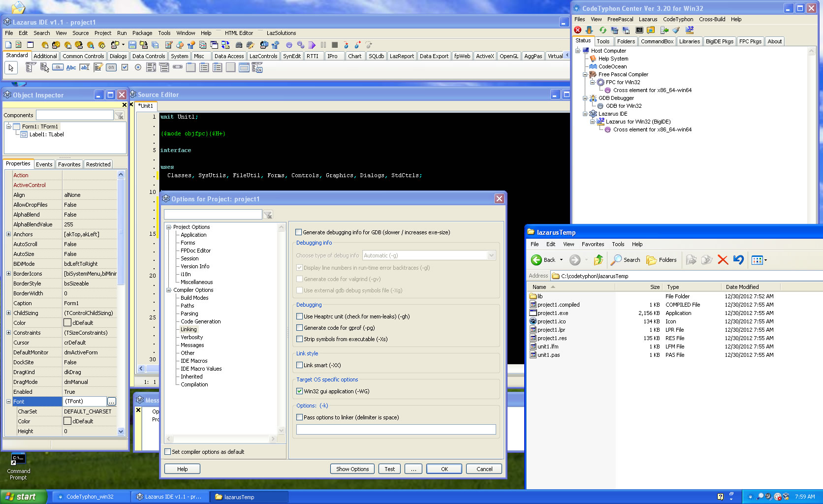Check Set compiler options as default
The height and width of the screenshot is (504, 823).
(x=168, y=452)
